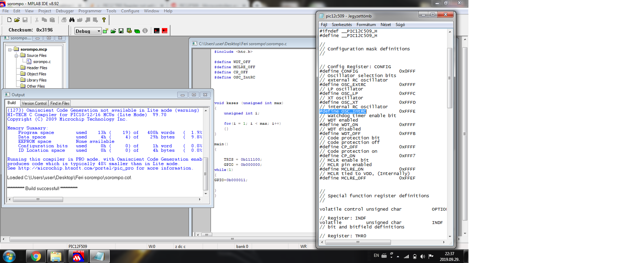Collapse the Source Files folder node
The image size is (644, 263).
pos(16,55)
